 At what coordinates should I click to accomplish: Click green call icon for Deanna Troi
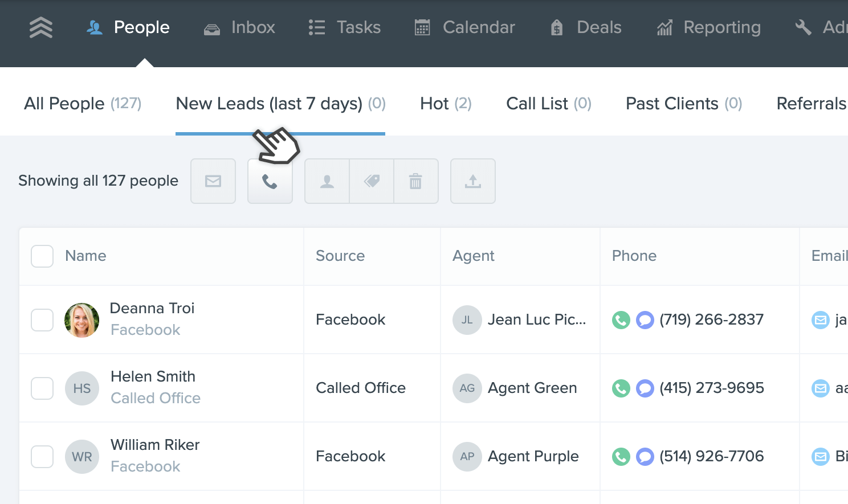621,320
